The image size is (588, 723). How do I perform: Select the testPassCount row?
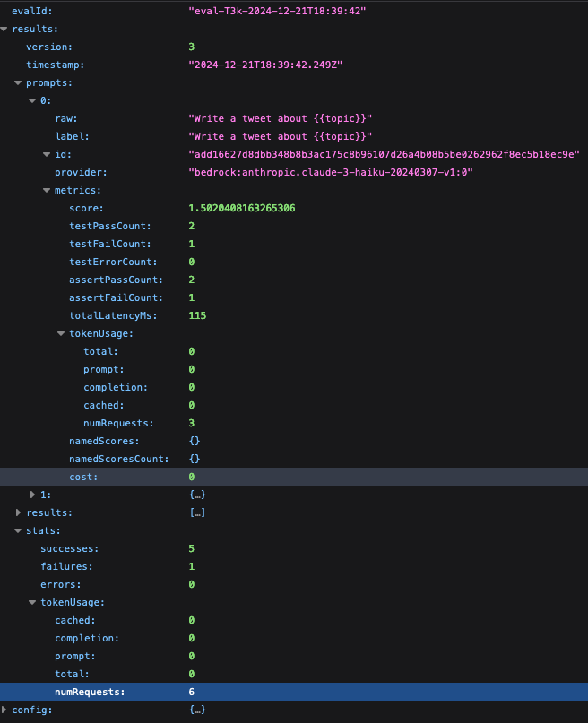click(294, 227)
